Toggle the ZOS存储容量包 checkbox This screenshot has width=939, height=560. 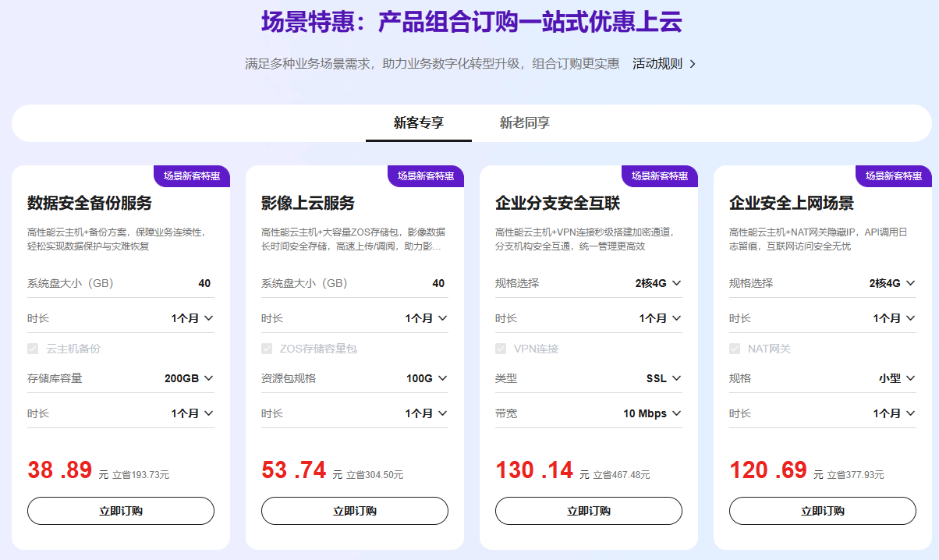[267, 349]
